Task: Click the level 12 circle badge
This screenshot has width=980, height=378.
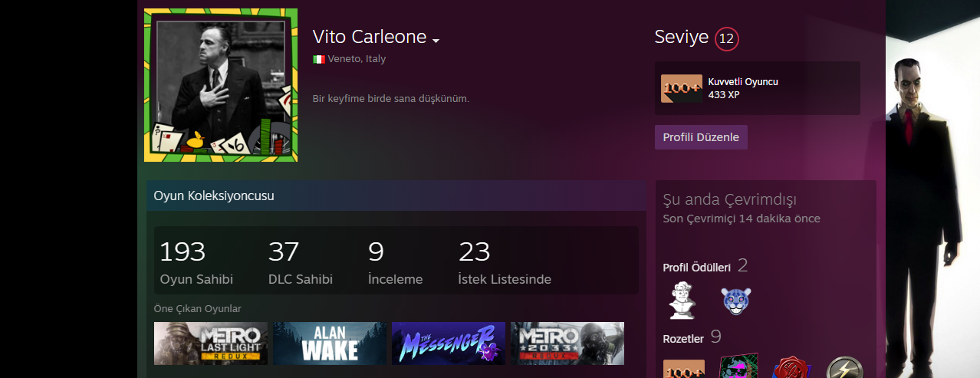Action: [727, 38]
